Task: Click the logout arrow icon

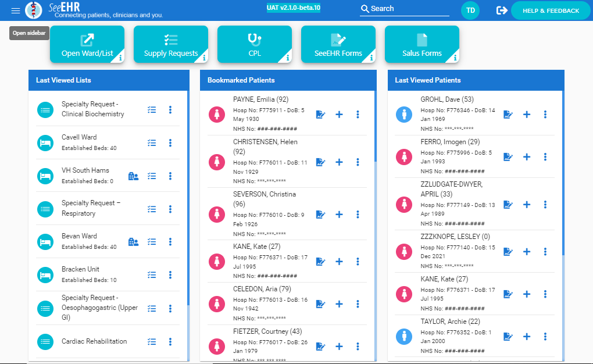Action: pos(502,10)
